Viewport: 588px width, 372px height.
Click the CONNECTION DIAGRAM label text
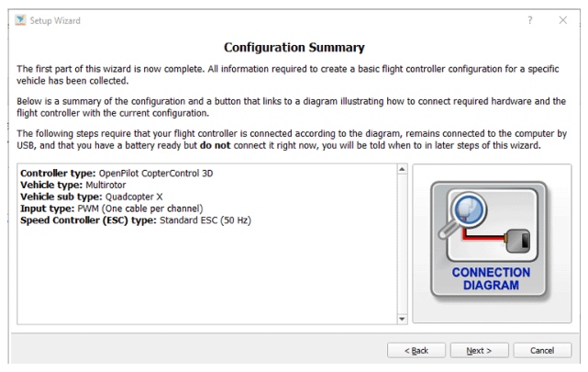[491, 278]
